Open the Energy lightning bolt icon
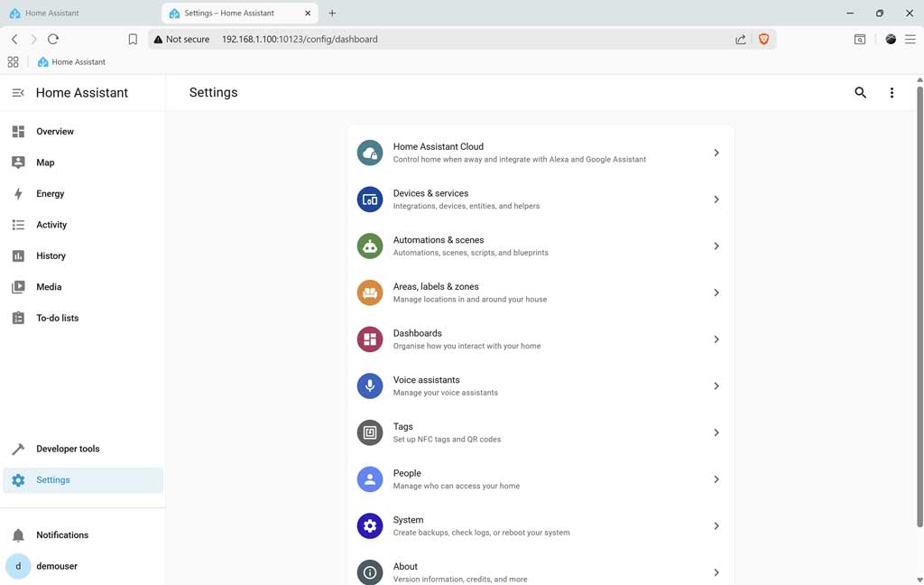The height and width of the screenshot is (585, 924). click(18, 193)
